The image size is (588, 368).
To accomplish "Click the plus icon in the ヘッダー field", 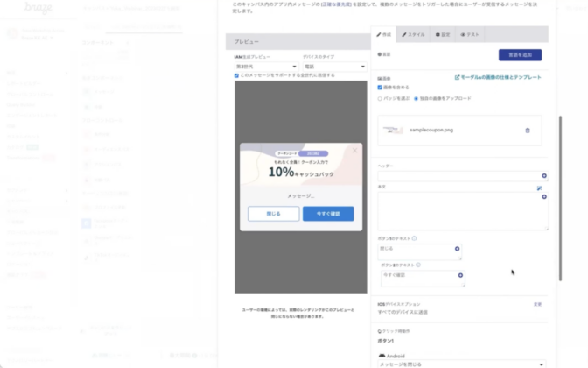I will [544, 176].
